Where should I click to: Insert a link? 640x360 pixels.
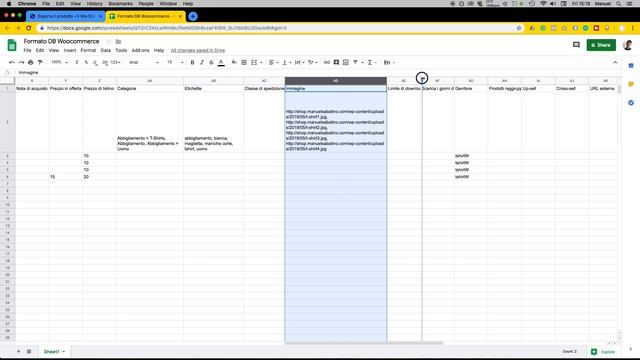(327, 62)
